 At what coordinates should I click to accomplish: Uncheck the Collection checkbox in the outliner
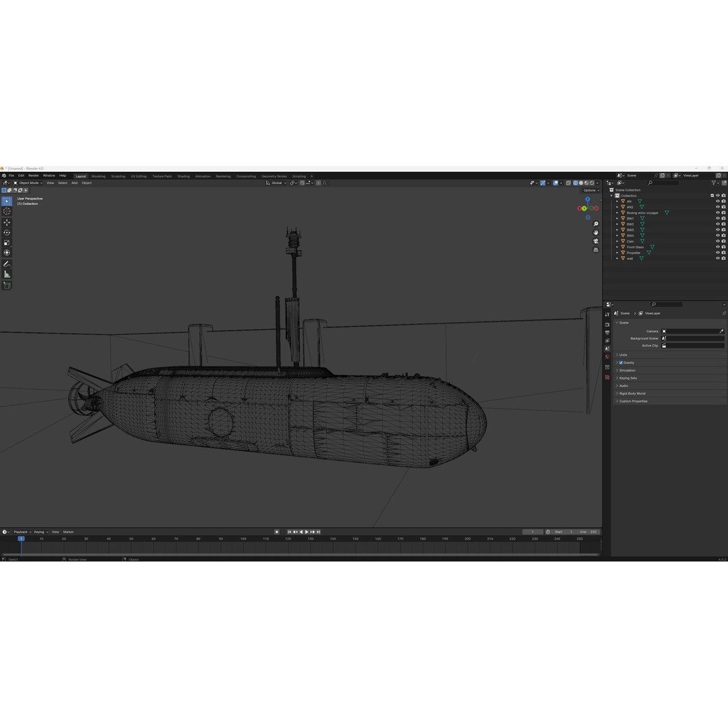(x=712, y=195)
